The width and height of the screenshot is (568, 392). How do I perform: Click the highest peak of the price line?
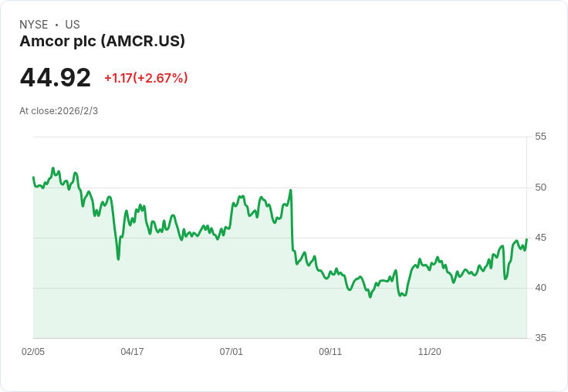tap(52, 167)
